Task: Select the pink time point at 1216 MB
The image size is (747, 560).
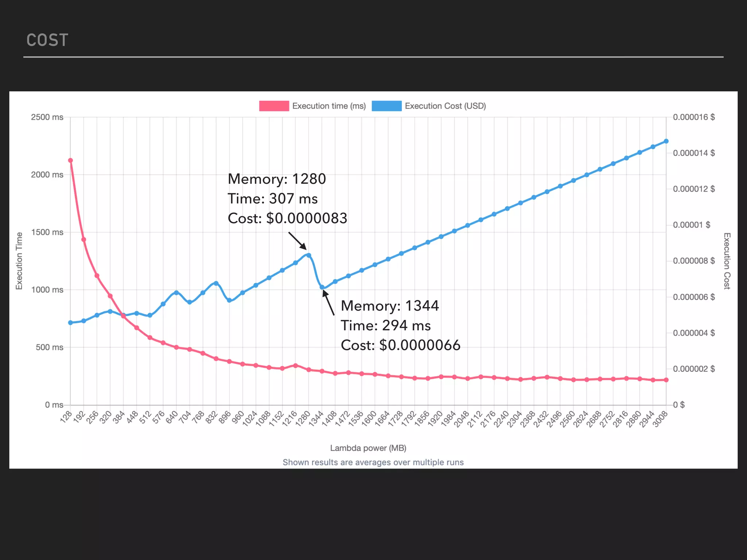Action: pos(295,365)
